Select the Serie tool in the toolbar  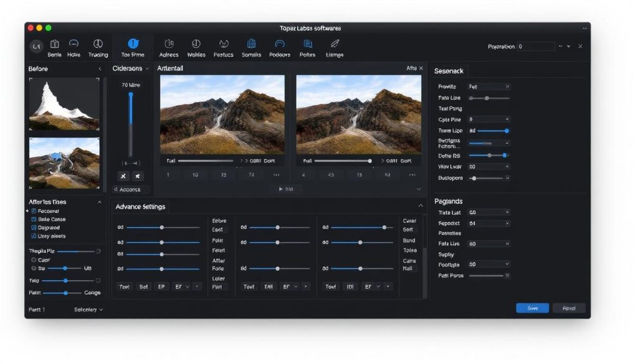click(54, 45)
